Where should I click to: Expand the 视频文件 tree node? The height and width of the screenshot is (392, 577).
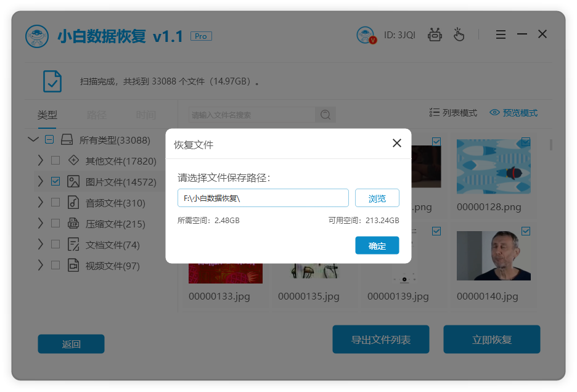point(41,266)
